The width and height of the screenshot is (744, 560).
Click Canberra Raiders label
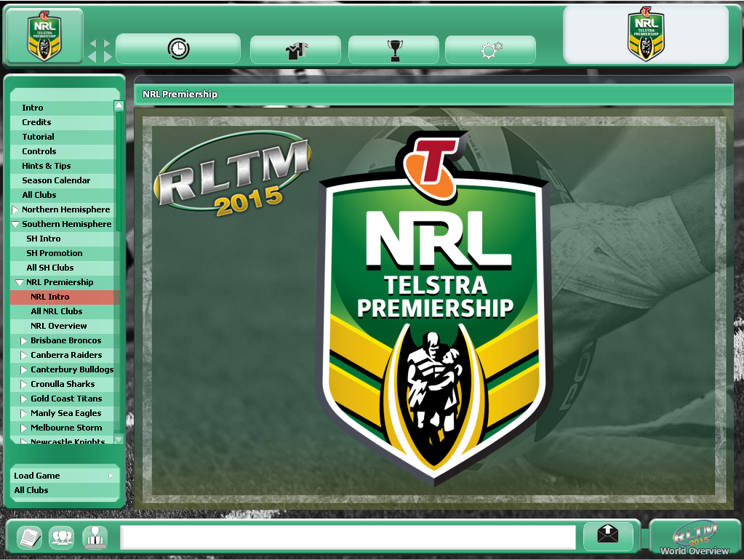click(66, 355)
